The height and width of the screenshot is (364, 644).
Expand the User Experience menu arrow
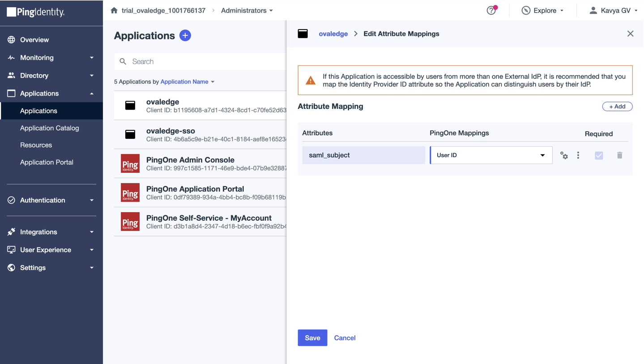(x=92, y=250)
